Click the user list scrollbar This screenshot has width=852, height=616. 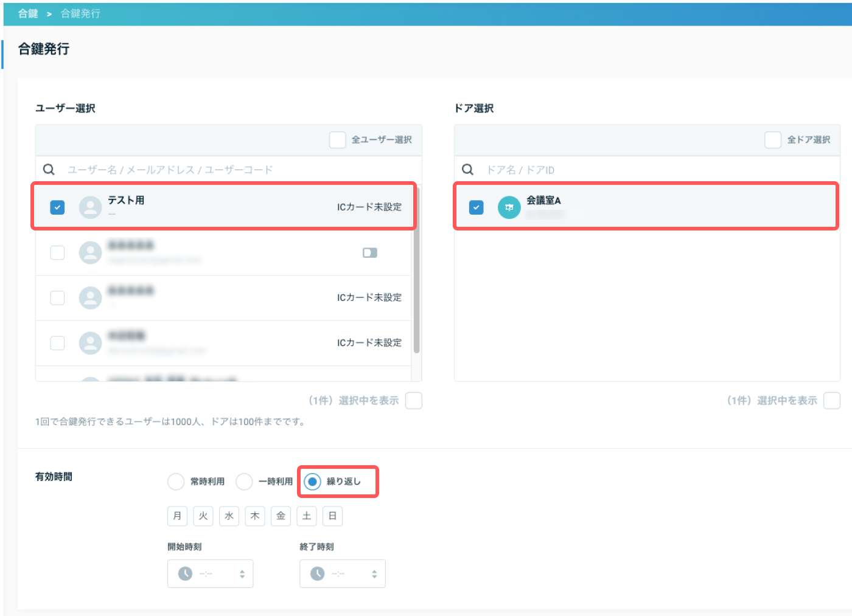(x=416, y=271)
